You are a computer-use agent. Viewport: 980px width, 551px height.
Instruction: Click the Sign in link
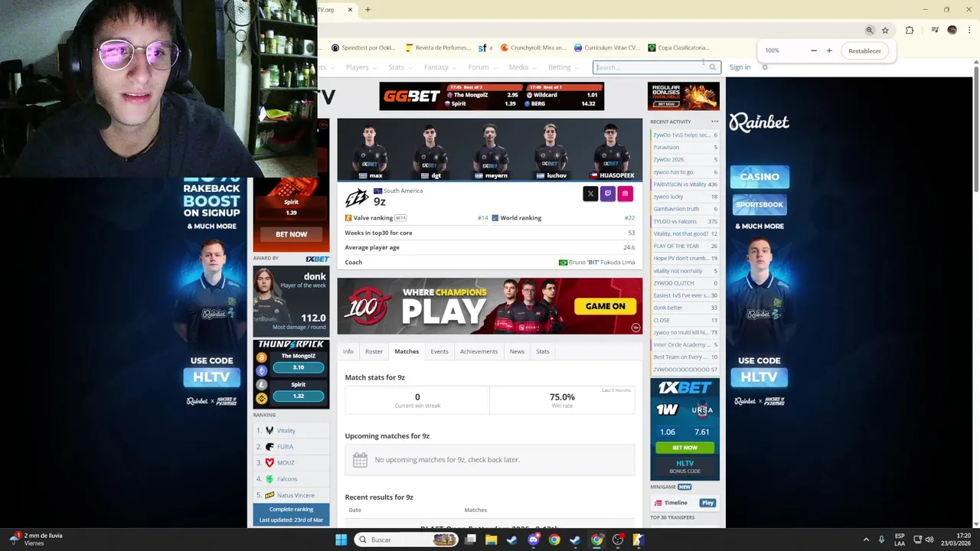tap(740, 67)
